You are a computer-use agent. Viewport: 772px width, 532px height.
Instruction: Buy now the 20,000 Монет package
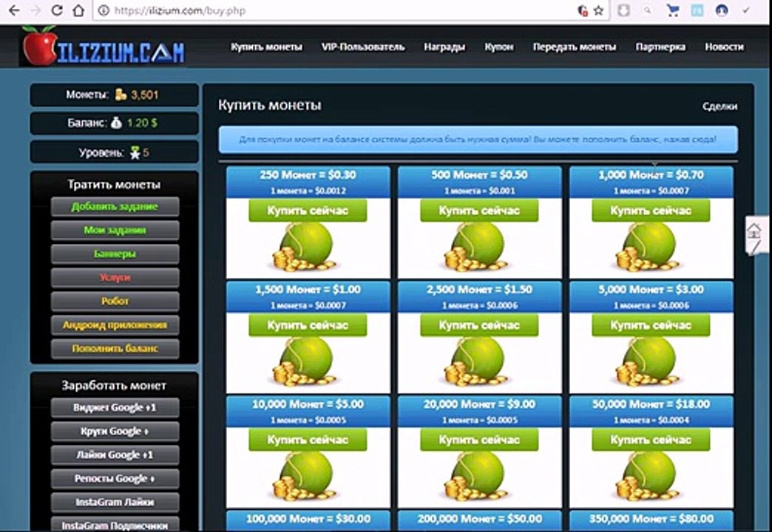tap(479, 440)
